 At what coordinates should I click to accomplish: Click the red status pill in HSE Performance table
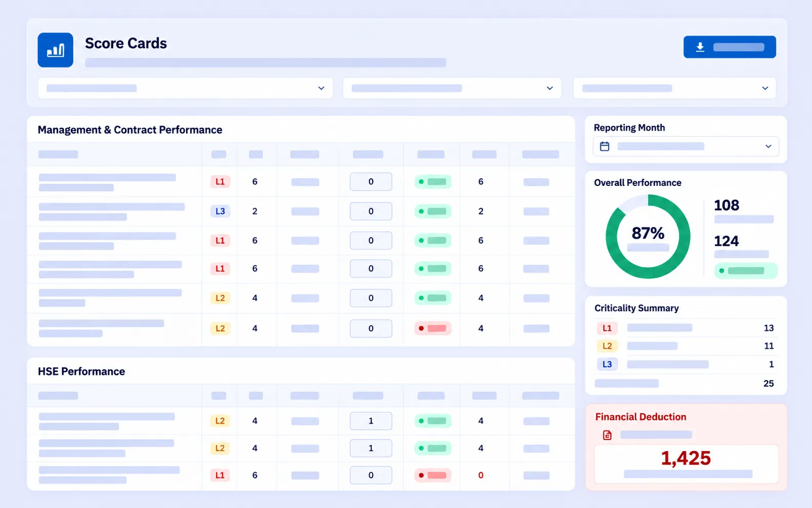(x=433, y=475)
